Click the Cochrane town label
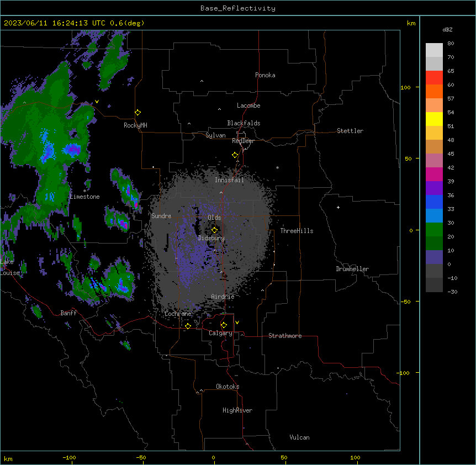476x465 pixels. (x=178, y=314)
